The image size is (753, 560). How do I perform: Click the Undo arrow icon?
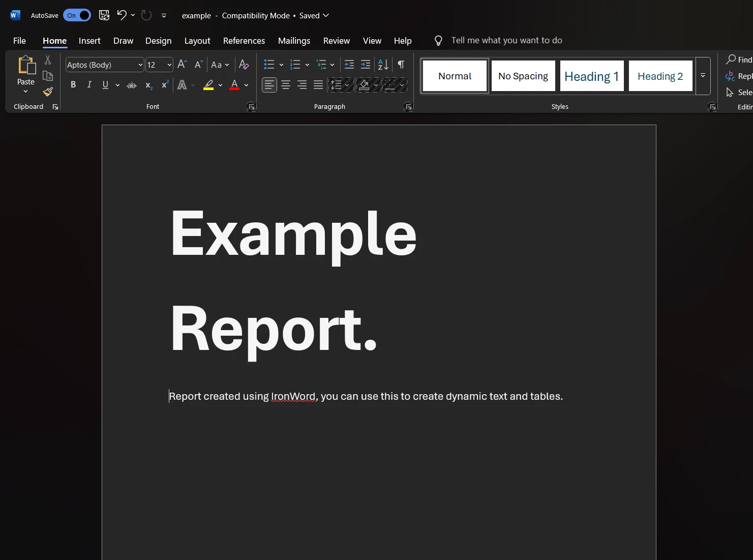tap(122, 15)
